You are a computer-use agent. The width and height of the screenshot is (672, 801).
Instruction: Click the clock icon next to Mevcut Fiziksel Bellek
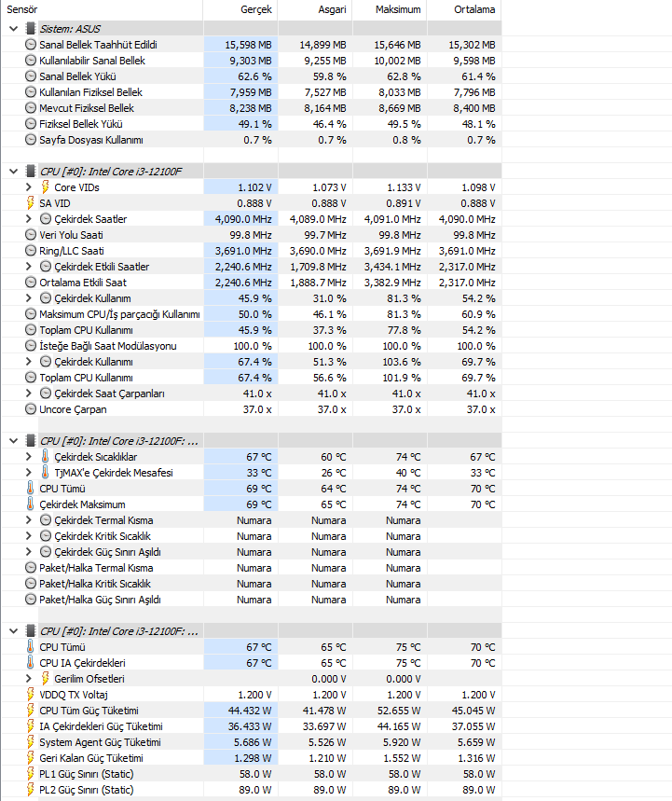coord(31,108)
